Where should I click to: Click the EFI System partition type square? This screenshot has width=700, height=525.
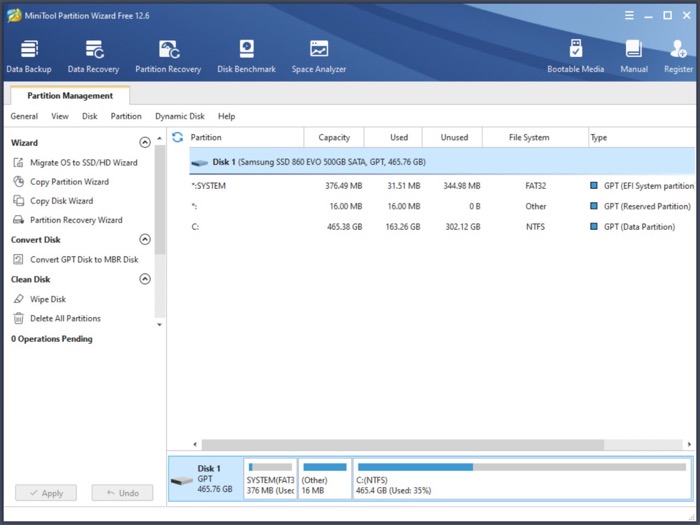594,185
